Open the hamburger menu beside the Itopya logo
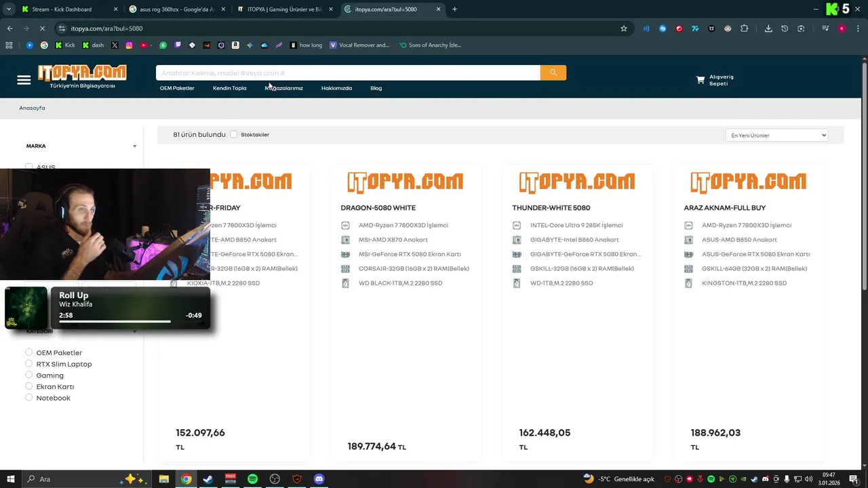The width and height of the screenshot is (868, 488). click(24, 80)
